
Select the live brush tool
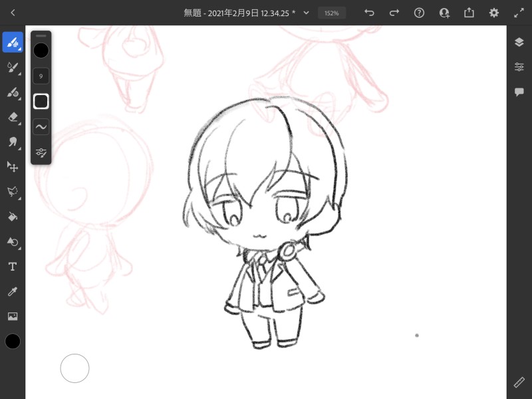[x=13, y=67]
